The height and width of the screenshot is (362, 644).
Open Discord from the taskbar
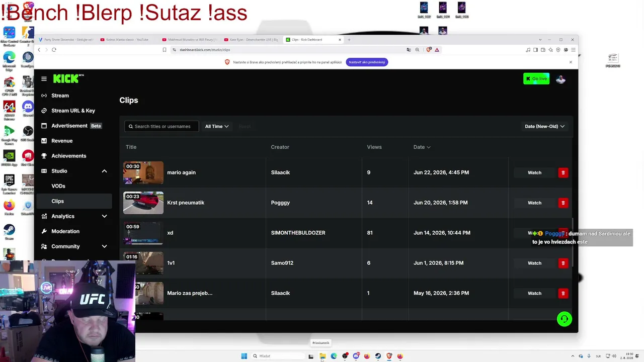tap(356, 356)
